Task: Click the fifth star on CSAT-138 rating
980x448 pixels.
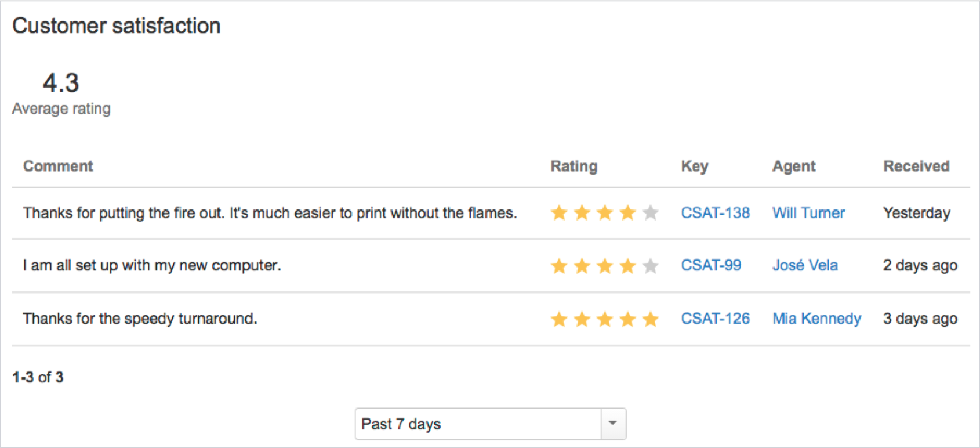Action: click(x=651, y=213)
